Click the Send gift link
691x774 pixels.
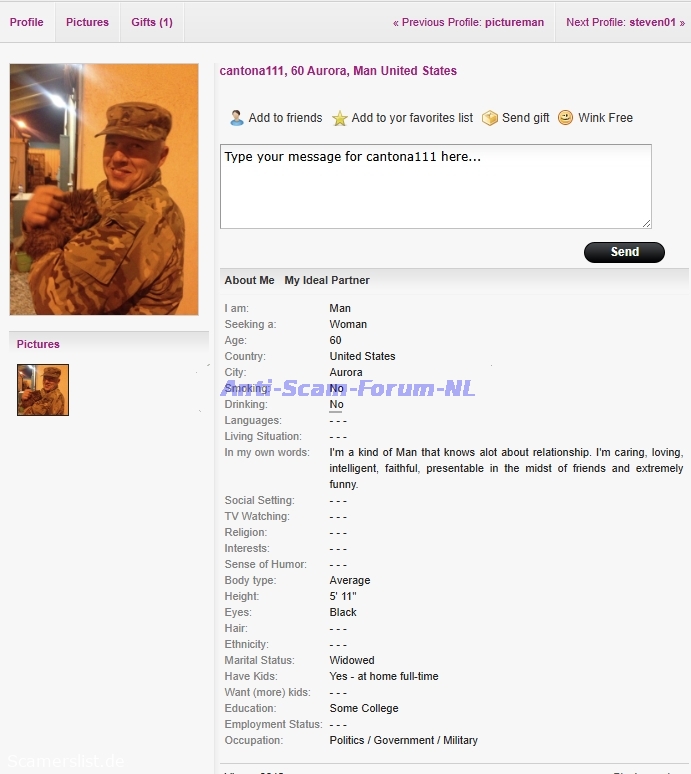(x=526, y=118)
